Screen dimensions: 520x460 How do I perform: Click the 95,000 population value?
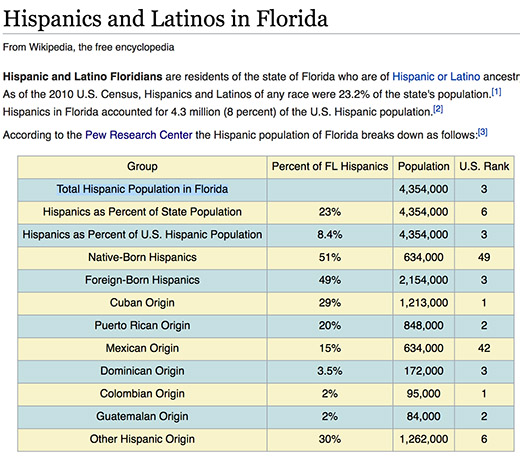(x=423, y=393)
